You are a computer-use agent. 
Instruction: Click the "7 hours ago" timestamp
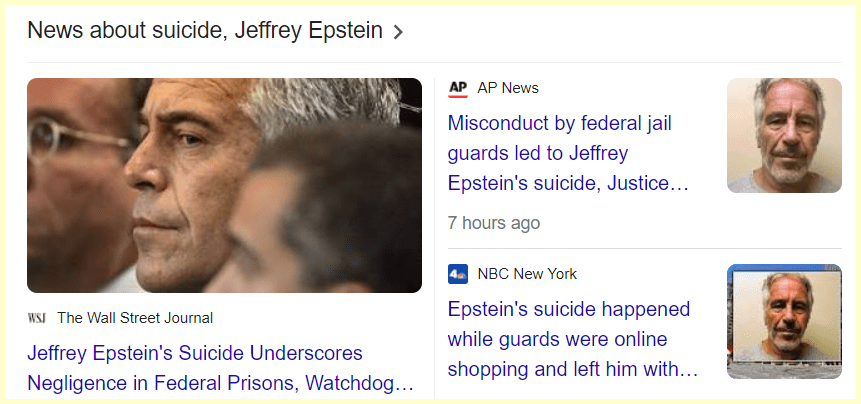tap(494, 222)
